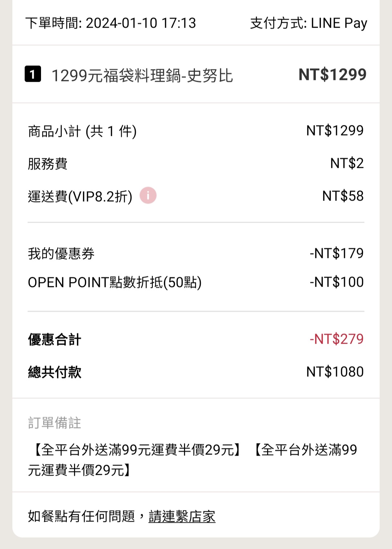Click the bold NT$1299 item price
Viewport: 392px width, 549px height.
point(332,74)
